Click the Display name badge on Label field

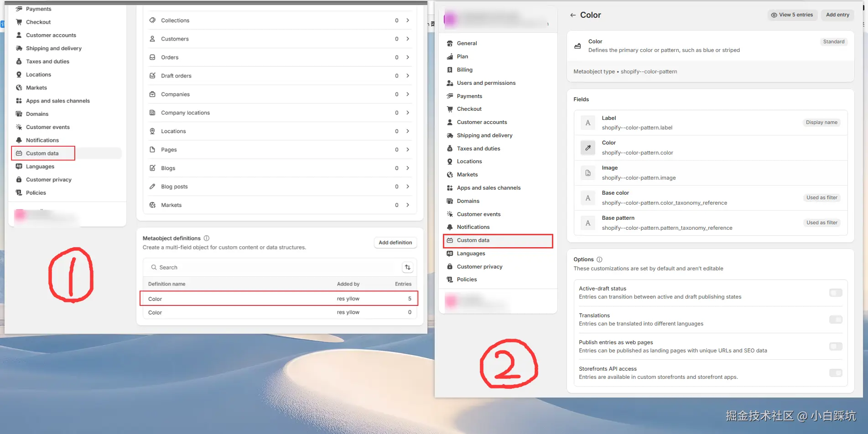(821, 122)
